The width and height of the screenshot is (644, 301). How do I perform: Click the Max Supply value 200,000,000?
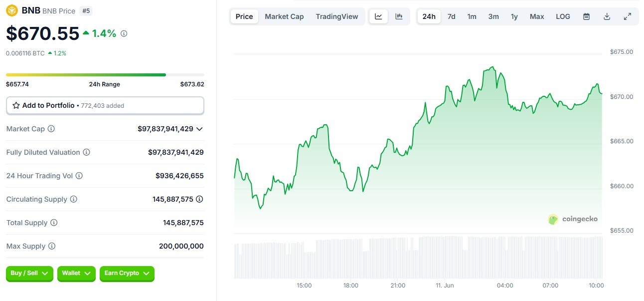pos(181,246)
